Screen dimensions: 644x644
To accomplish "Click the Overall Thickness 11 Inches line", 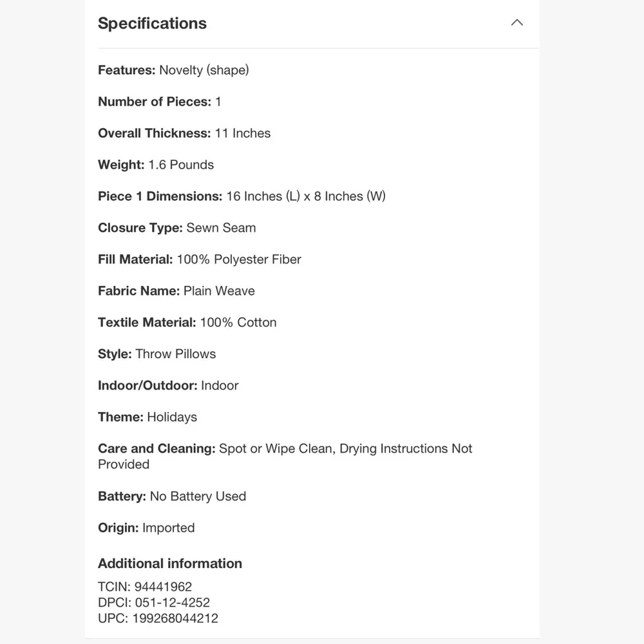I will pos(184,133).
